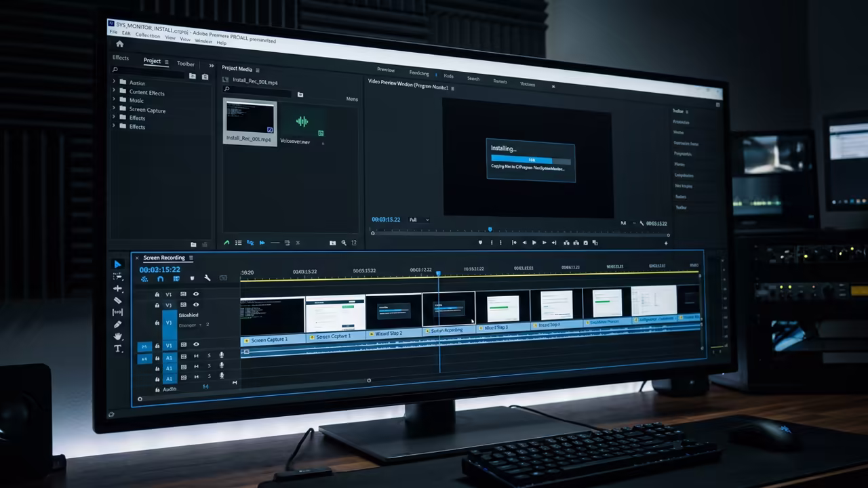Screen dimensions: 868x488
Task: Enable microphone record on the first A1 track
Action: (221, 355)
